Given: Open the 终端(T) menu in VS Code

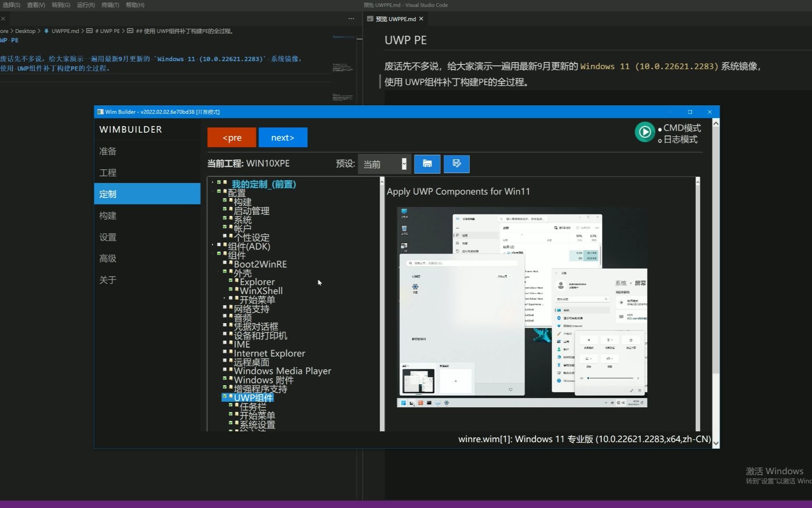Looking at the screenshot, I should [110, 5].
